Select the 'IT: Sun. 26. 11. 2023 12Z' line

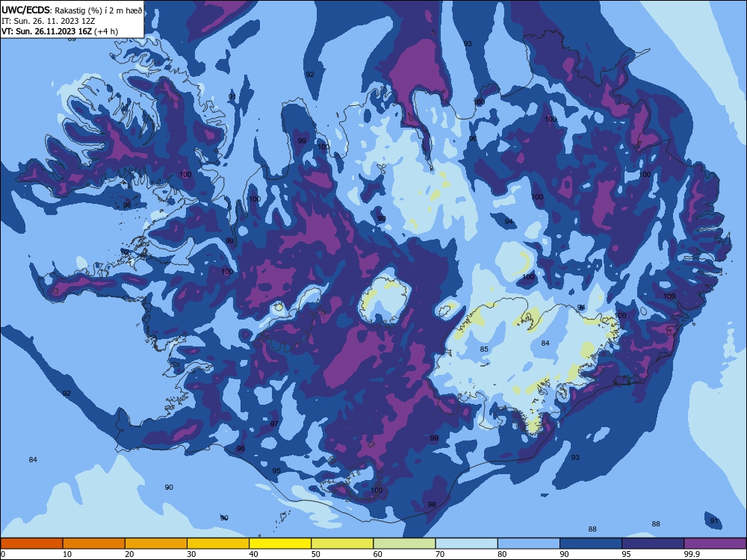tap(48, 21)
